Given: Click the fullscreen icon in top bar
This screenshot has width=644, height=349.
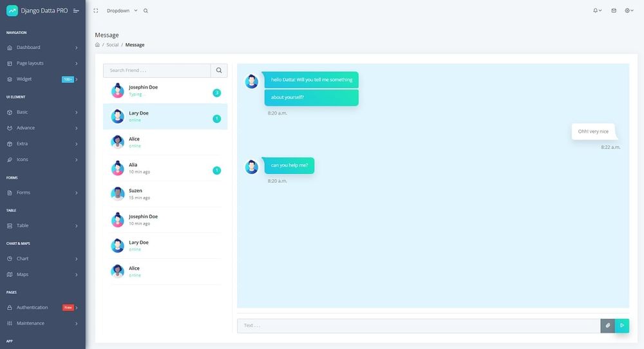Looking at the screenshot, I should [x=96, y=11].
